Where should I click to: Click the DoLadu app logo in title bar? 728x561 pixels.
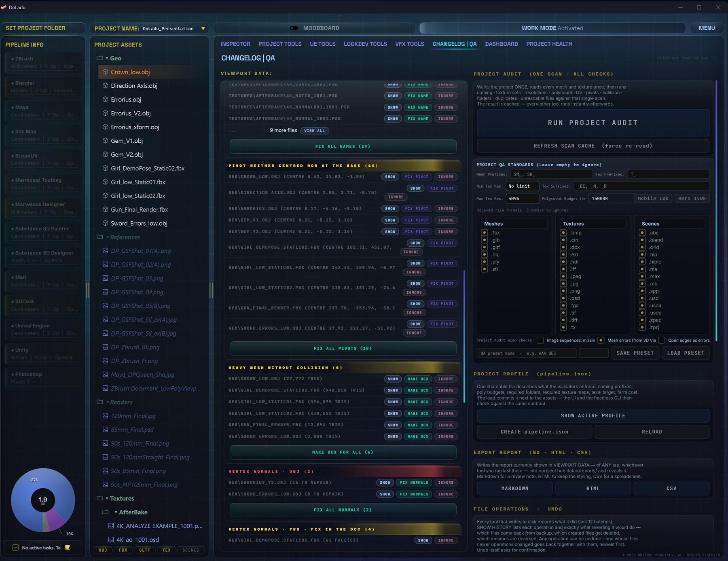coord(4,7)
